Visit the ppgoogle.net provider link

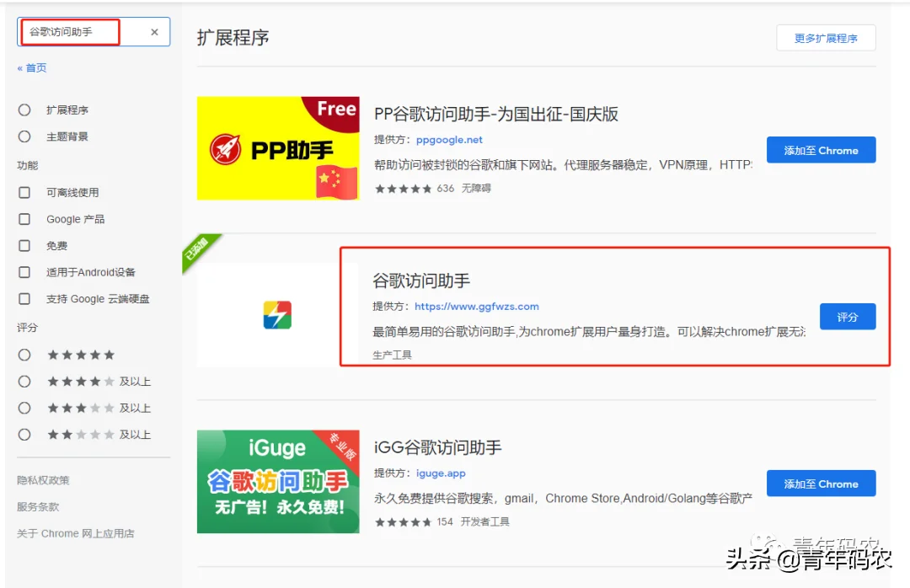coord(449,140)
